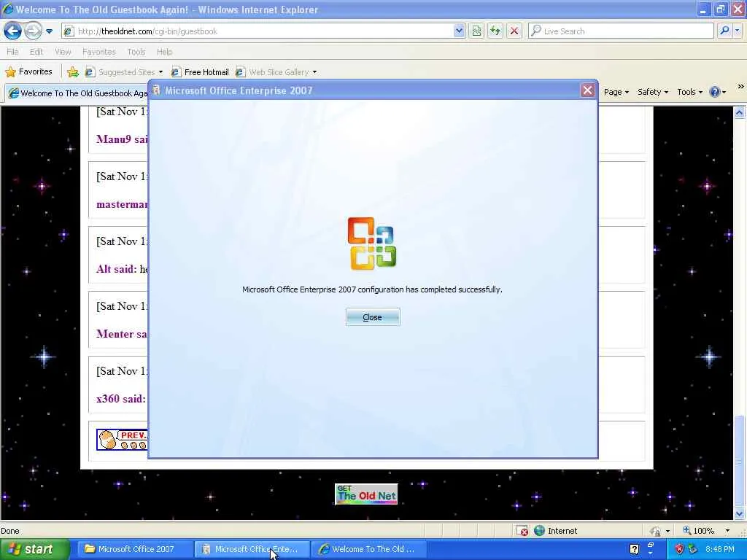Expand command bar overflow chevron
The width and height of the screenshot is (747, 560).
click(740, 87)
